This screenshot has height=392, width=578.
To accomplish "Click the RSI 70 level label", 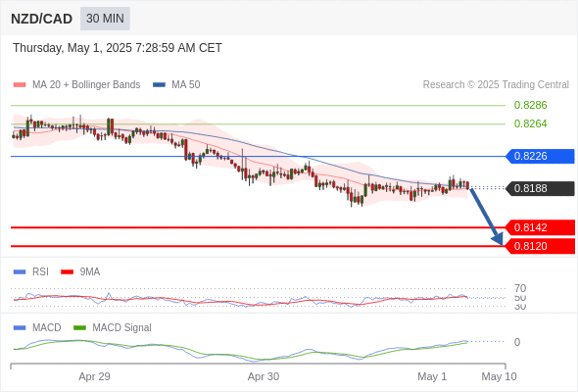I will point(520,288).
